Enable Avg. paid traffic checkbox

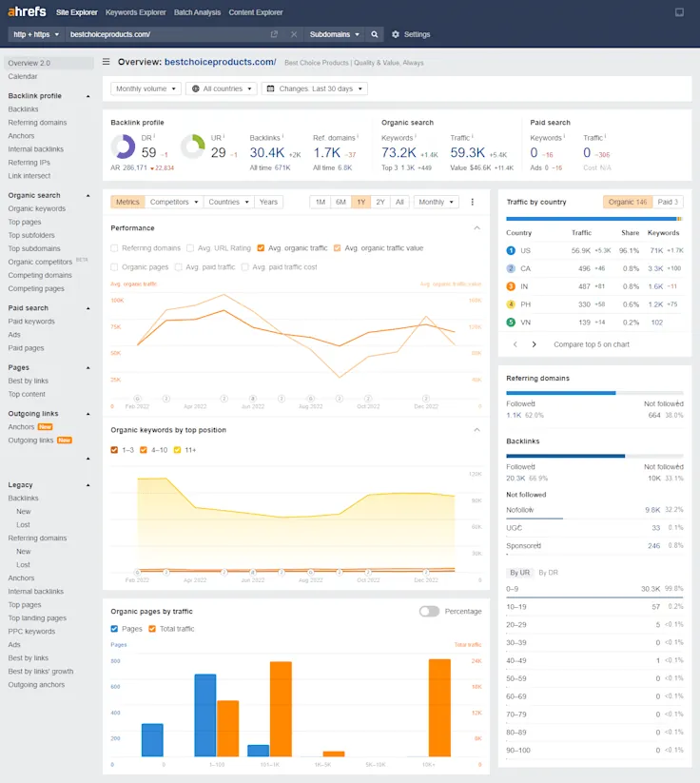coord(178,266)
